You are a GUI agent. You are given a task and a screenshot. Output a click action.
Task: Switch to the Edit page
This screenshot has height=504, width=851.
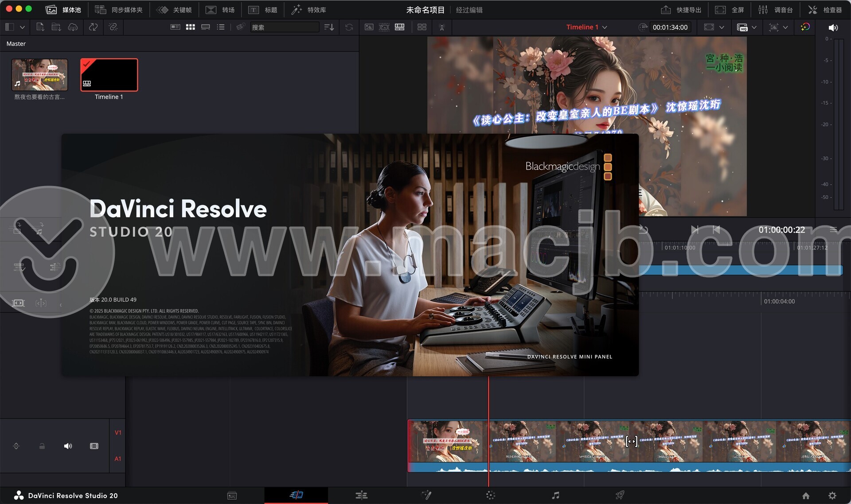click(x=361, y=495)
